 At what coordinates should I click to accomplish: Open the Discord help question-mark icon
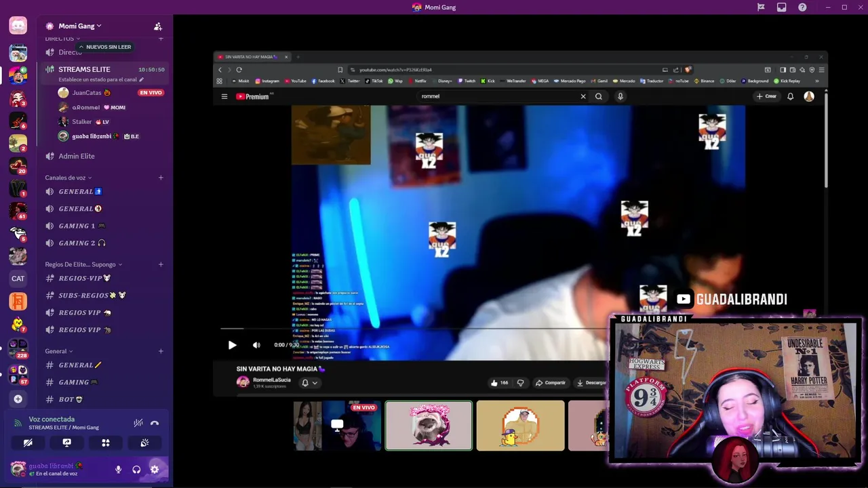802,7
